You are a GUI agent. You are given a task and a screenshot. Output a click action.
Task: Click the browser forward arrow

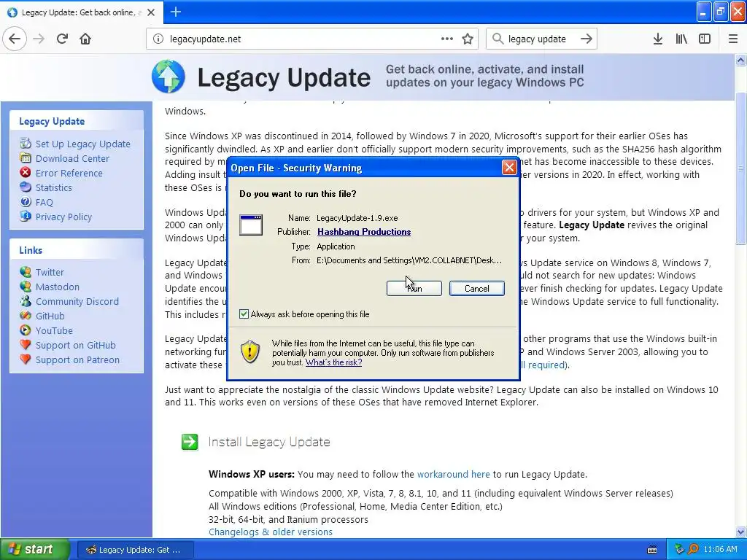point(39,39)
